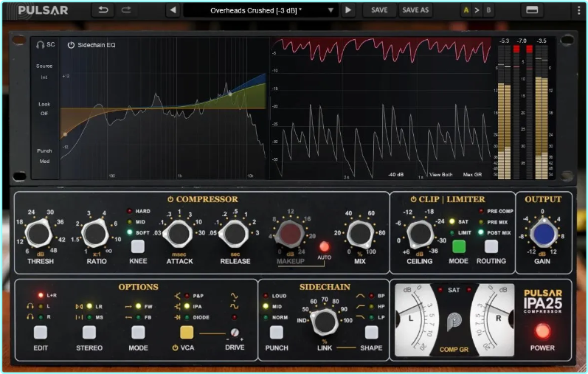Open the -40 dB range selector

[395, 174]
